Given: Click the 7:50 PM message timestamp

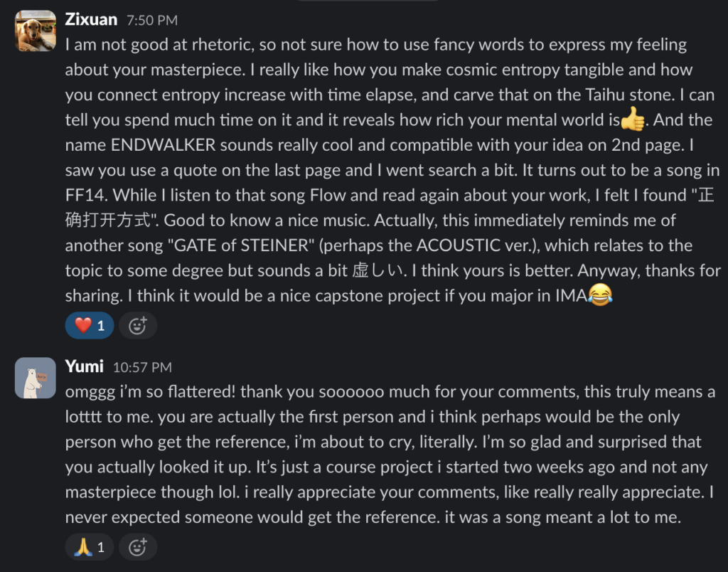Looking at the screenshot, I should (152, 21).
